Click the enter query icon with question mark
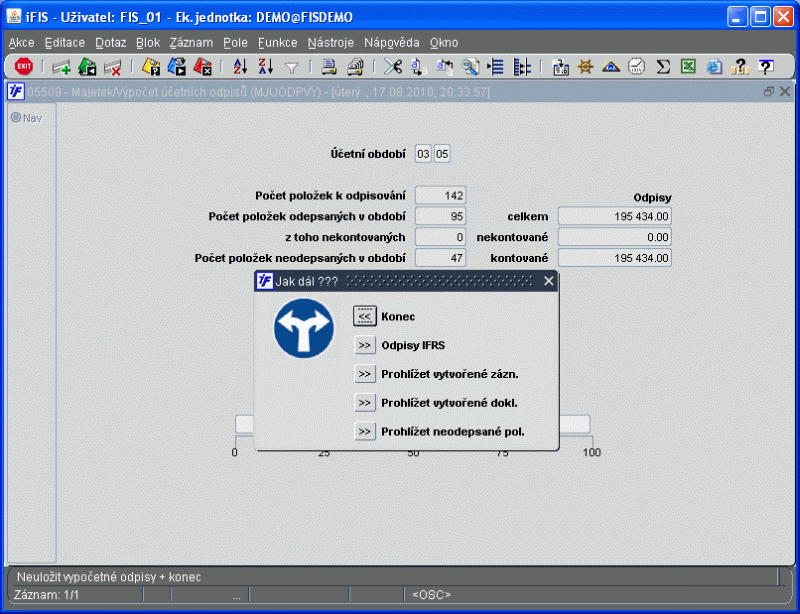Viewport: 800px width, 614px height. coord(151,67)
